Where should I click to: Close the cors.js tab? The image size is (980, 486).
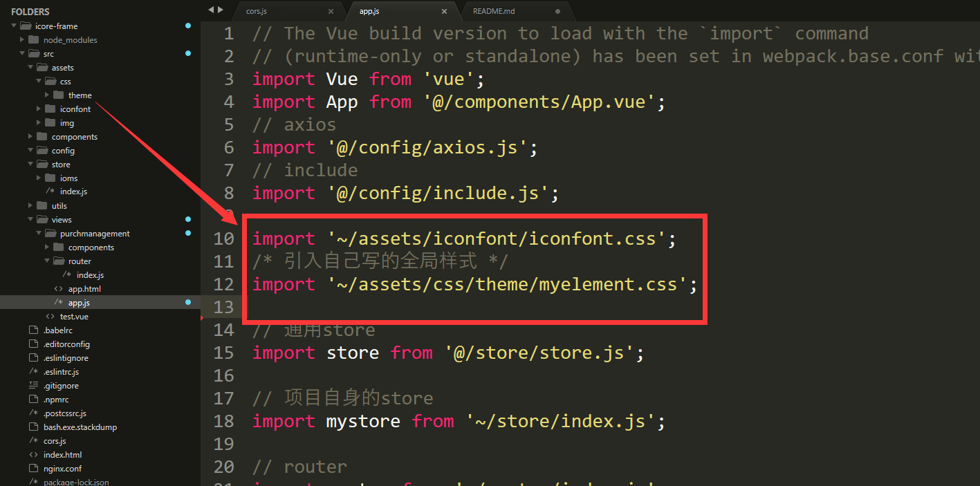click(x=331, y=11)
